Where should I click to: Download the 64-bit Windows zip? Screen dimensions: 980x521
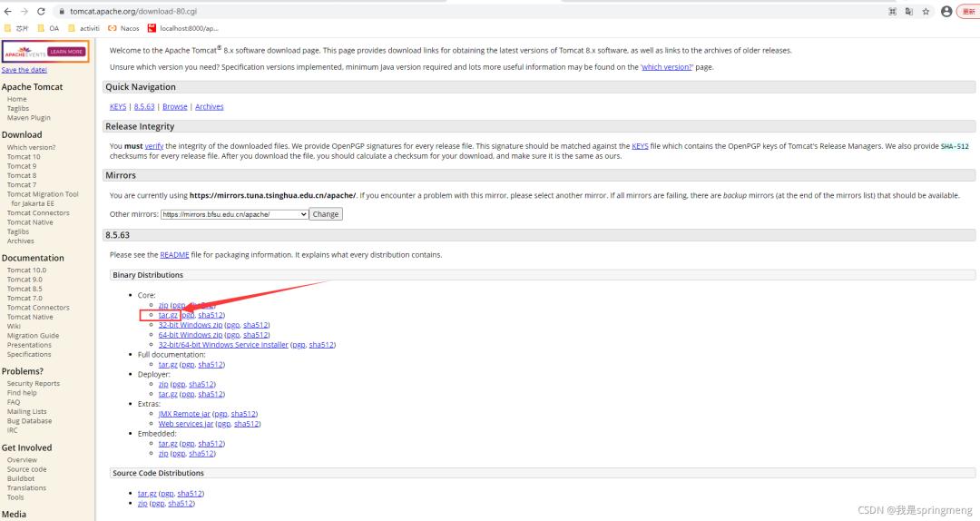(190, 335)
